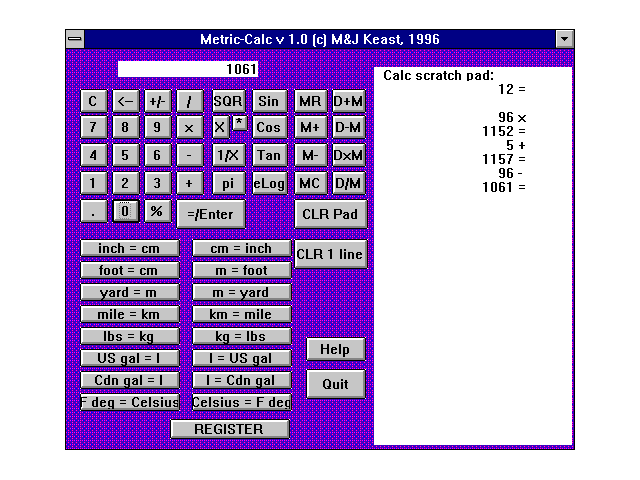Image resolution: width=640 pixels, height=480 pixels.
Task: Open Help
Action: (335, 349)
